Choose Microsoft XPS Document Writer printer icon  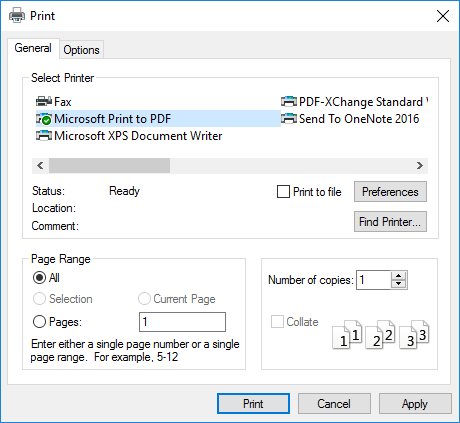coord(44,136)
